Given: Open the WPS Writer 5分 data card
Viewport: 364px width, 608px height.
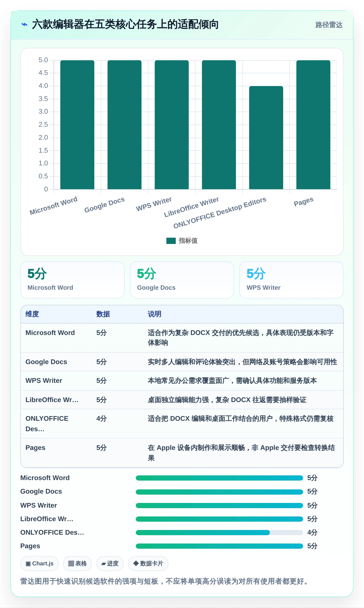Looking at the screenshot, I should coord(291,280).
